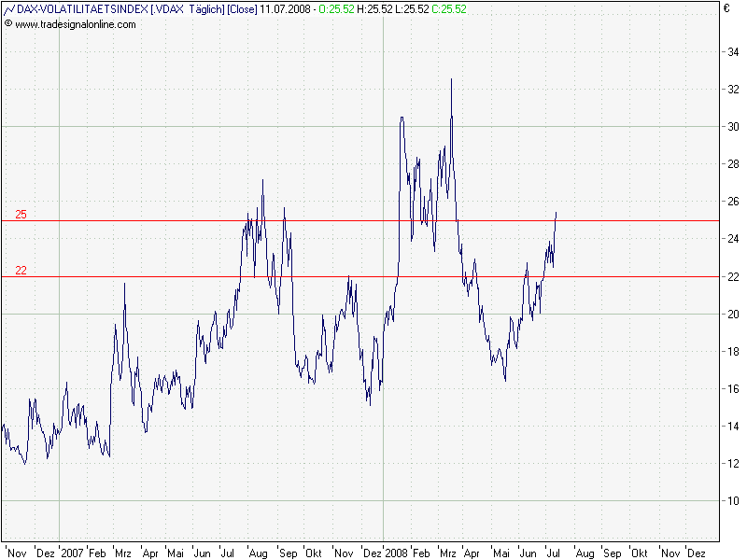Screen dimensions: 747x560
Task: Click the [Close] label in the header
Action: pos(242,9)
